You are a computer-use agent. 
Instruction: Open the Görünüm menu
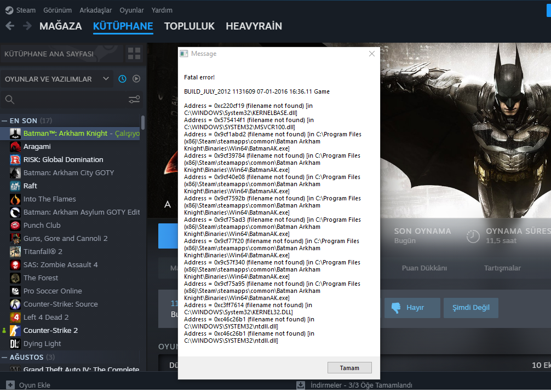(x=58, y=10)
